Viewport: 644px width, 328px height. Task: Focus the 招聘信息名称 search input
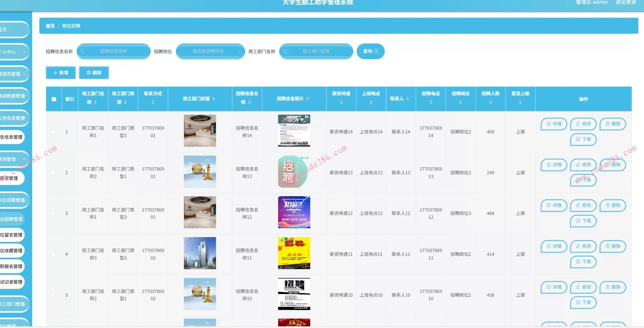[113, 51]
